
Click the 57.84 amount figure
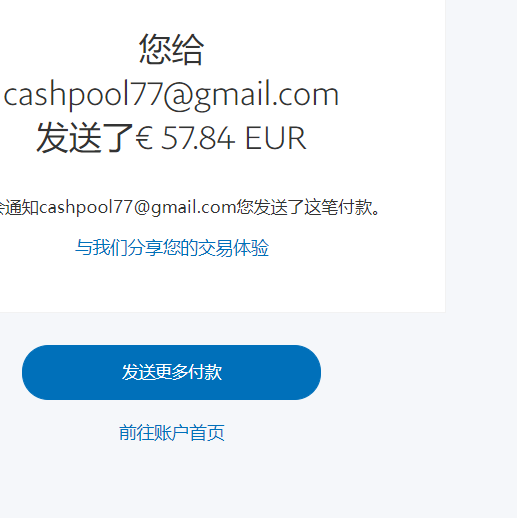click(198, 138)
